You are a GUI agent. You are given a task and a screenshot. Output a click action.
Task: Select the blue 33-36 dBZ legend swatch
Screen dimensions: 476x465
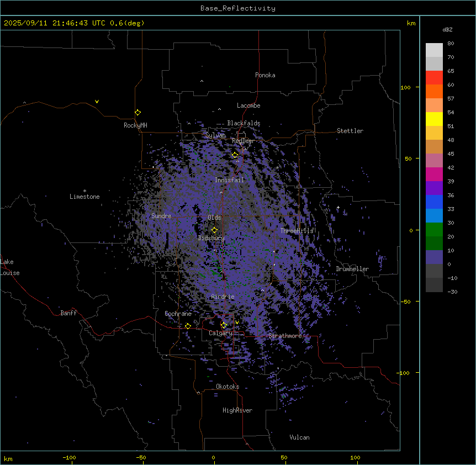(434, 202)
